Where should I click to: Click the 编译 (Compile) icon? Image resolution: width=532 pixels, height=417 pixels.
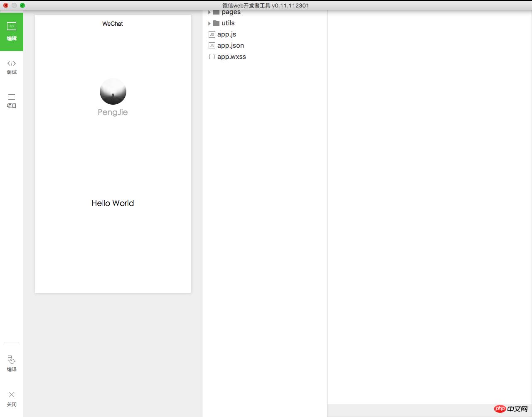tap(12, 360)
